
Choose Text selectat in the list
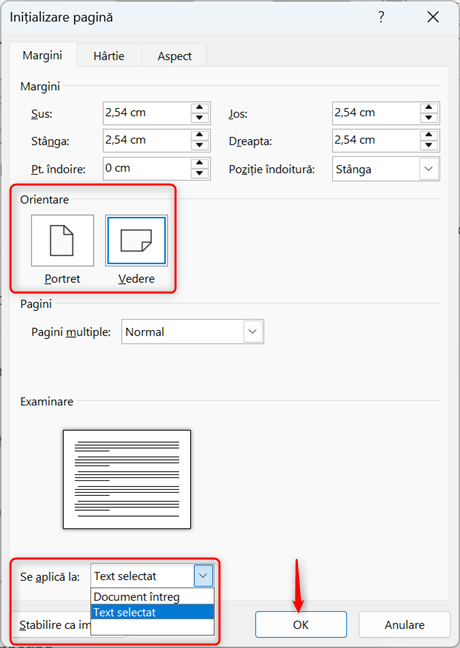point(152,612)
